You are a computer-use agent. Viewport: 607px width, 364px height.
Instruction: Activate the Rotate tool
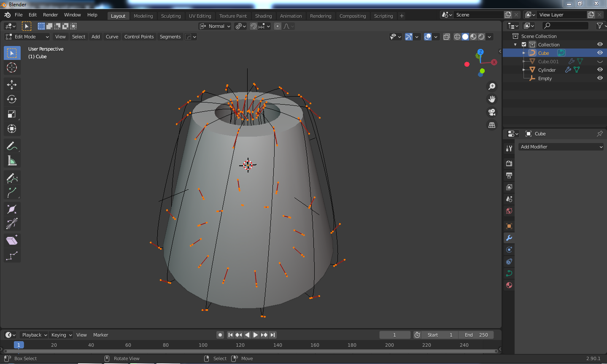[12, 100]
